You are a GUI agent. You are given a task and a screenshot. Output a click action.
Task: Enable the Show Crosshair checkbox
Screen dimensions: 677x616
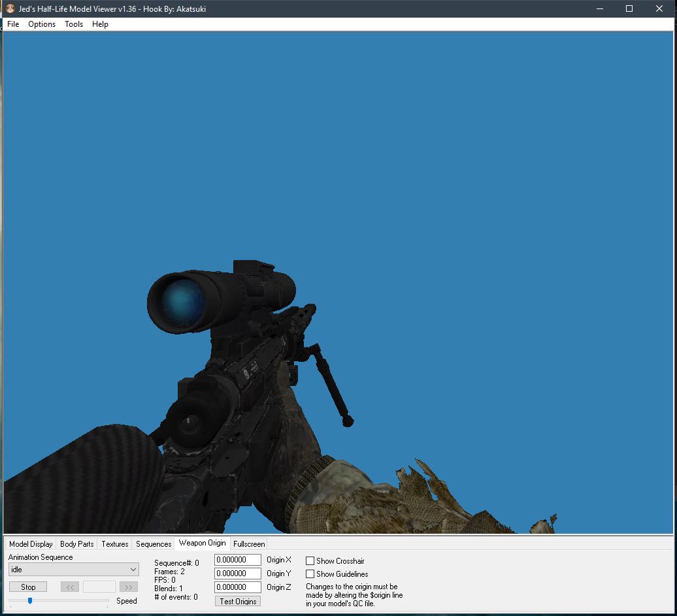point(310,561)
